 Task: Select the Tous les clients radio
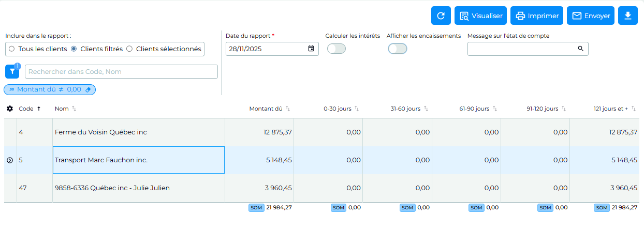point(12,49)
